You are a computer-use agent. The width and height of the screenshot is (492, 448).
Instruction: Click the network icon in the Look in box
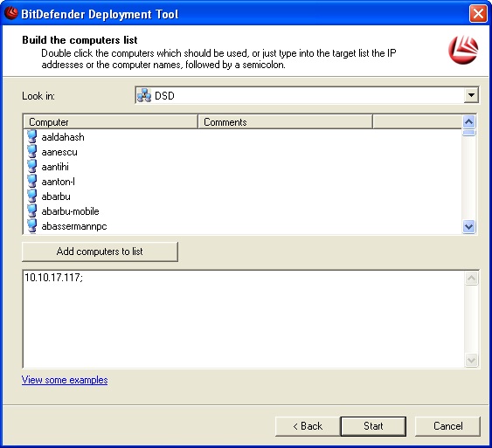(x=144, y=95)
